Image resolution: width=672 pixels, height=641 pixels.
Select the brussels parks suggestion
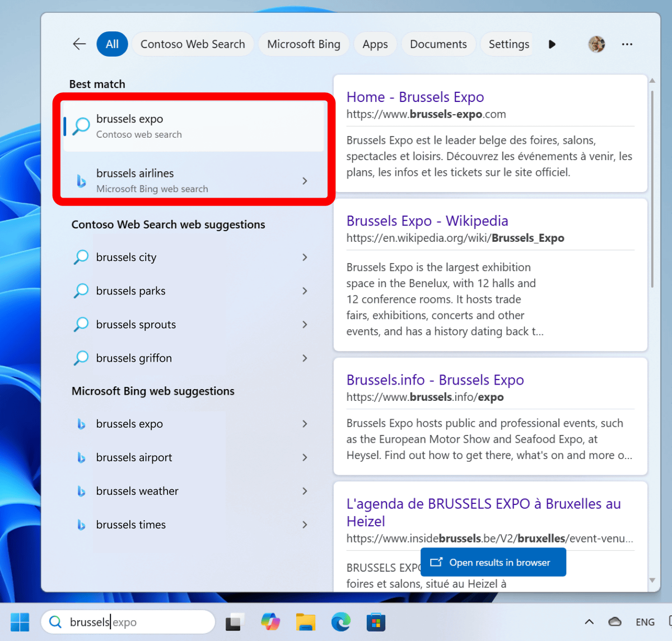point(194,291)
